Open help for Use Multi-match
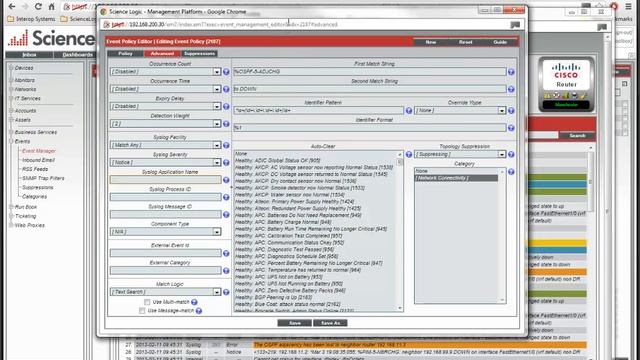 click(x=194, y=302)
